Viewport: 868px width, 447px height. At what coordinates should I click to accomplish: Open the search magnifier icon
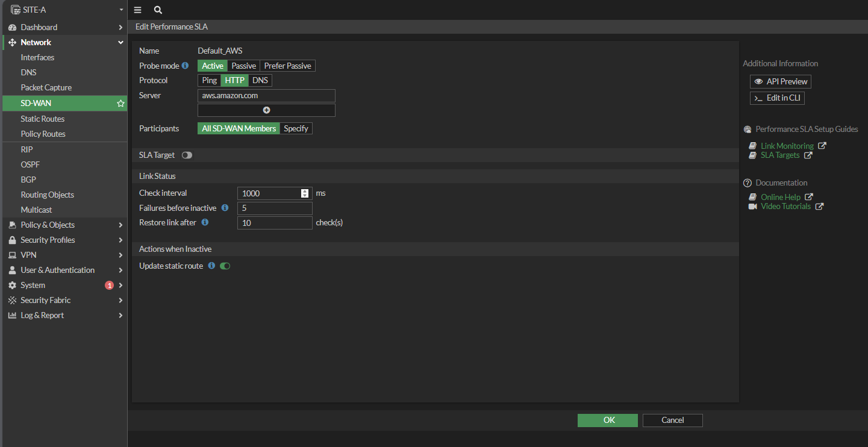158,10
